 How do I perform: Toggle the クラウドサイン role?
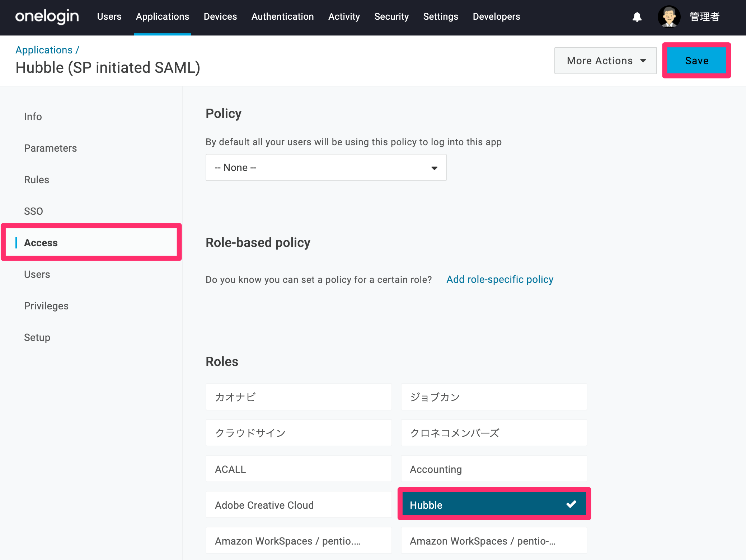click(299, 433)
